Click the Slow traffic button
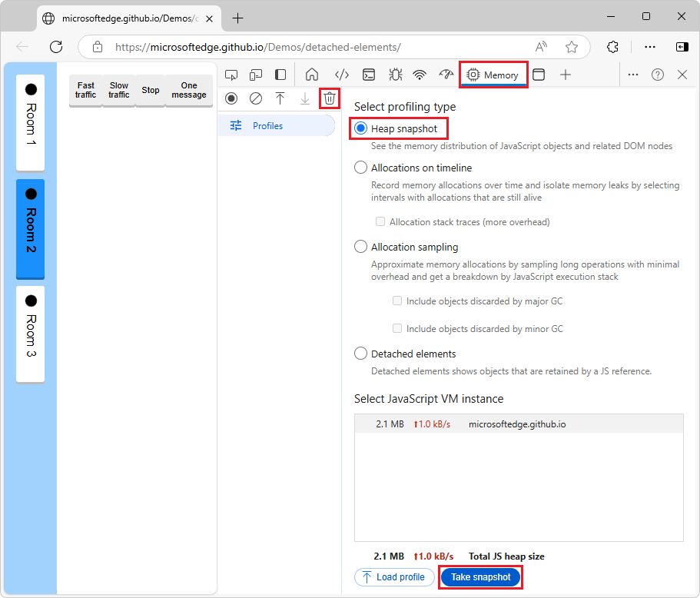700x598 pixels. pyautogui.click(x=119, y=90)
